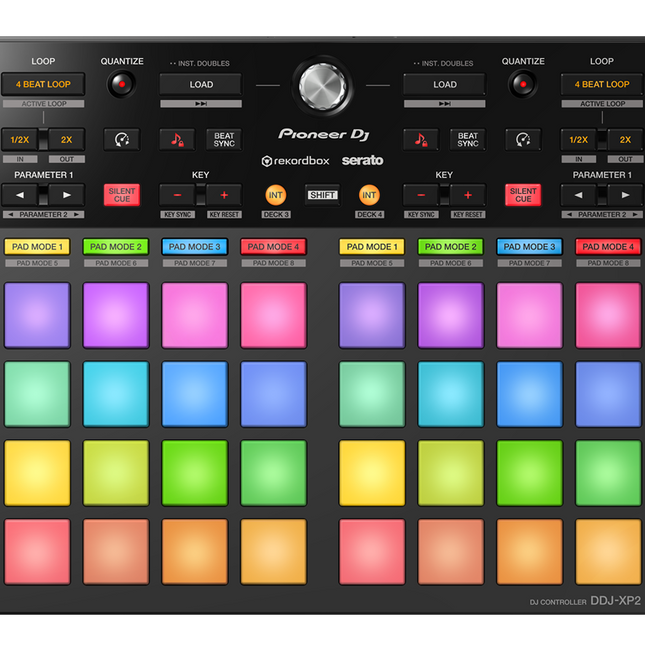Click the right deck PARAMETER 1 right arrow
The image size is (645, 645).
click(625, 195)
